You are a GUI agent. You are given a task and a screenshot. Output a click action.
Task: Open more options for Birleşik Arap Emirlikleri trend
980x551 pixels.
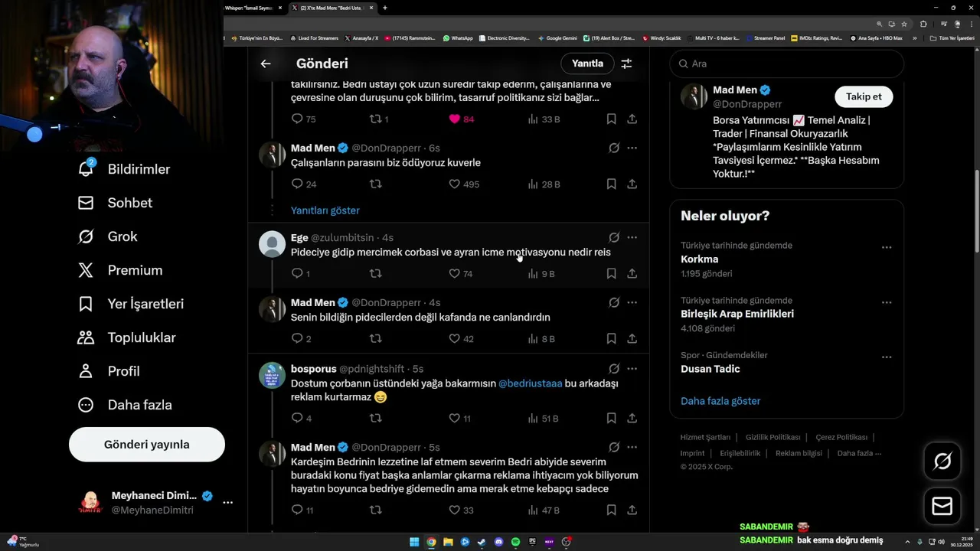(887, 302)
